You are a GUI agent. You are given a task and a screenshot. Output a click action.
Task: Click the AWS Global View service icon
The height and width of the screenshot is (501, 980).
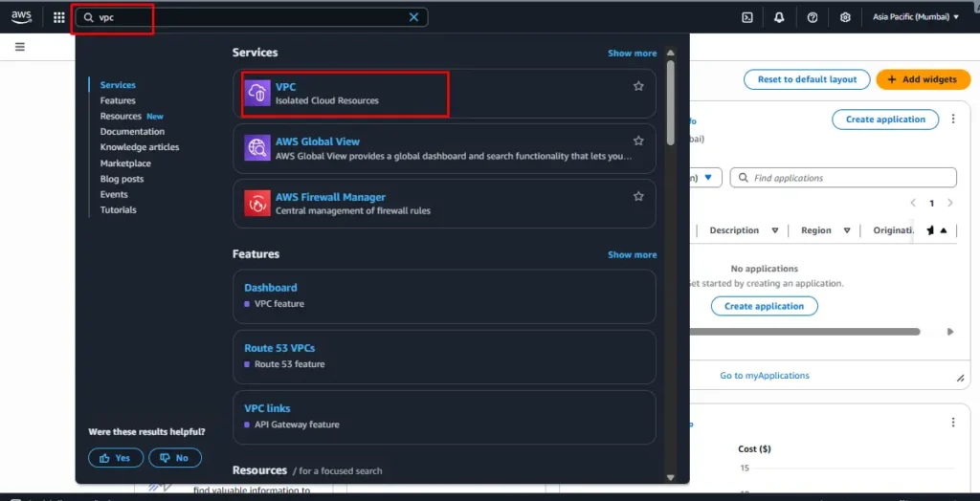coord(256,148)
